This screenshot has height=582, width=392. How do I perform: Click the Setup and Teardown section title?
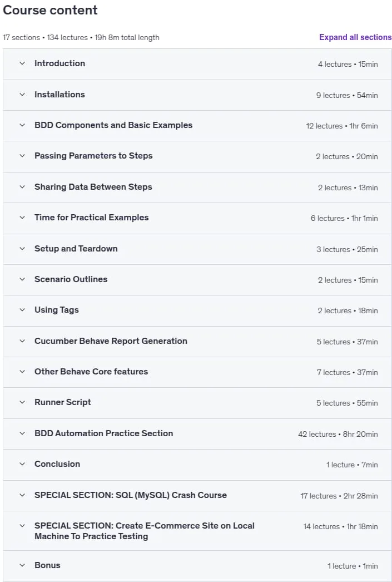76,248
